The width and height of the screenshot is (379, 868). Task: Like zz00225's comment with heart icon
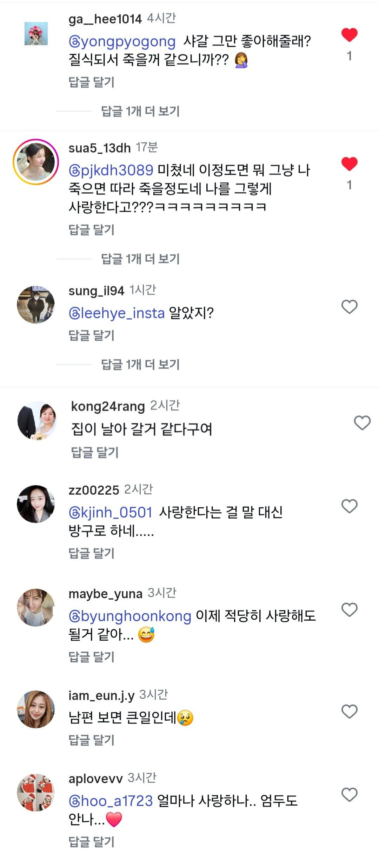pyautogui.click(x=349, y=506)
